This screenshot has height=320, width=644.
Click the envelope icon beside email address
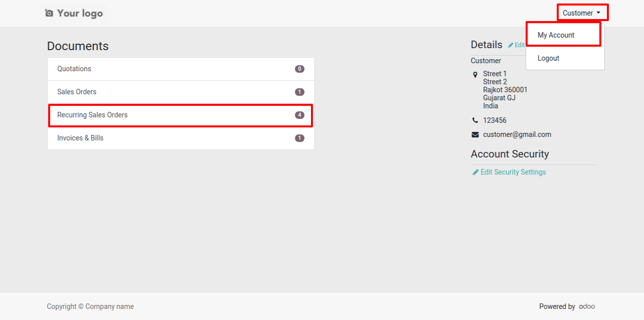[x=475, y=135]
